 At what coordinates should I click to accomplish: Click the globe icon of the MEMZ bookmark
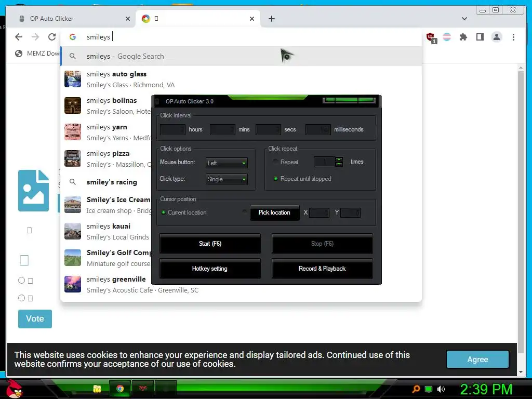[19, 54]
